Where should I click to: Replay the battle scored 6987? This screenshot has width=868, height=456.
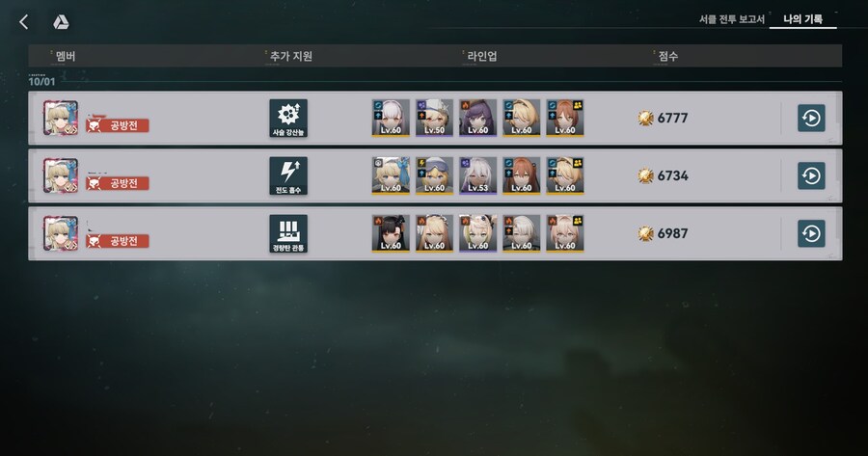(x=811, y=233)
